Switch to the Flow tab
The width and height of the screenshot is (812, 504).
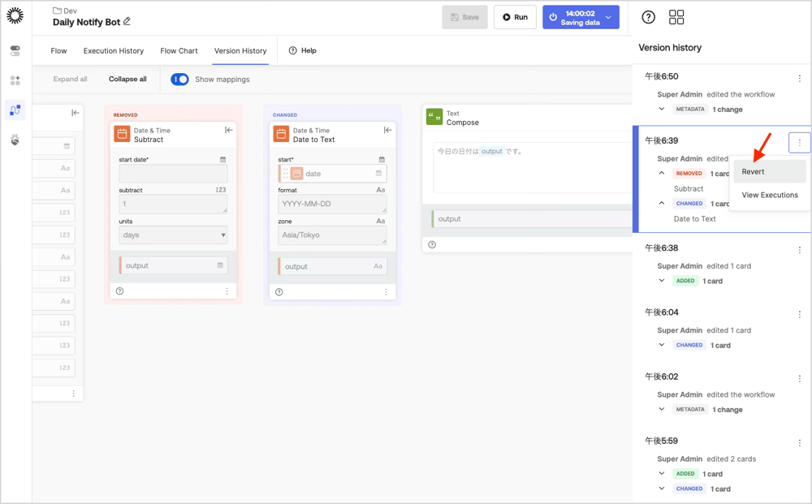click(x=58, y=50)
